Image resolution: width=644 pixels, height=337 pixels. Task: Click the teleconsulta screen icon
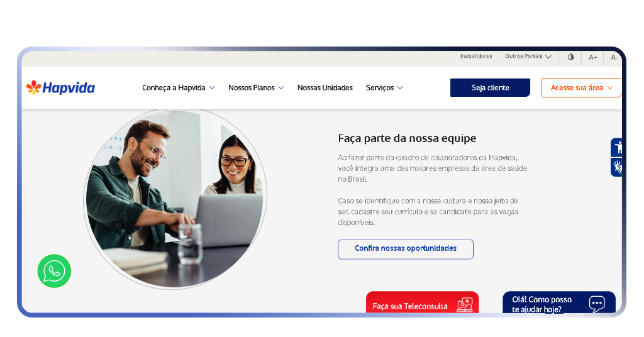point(465,304)
